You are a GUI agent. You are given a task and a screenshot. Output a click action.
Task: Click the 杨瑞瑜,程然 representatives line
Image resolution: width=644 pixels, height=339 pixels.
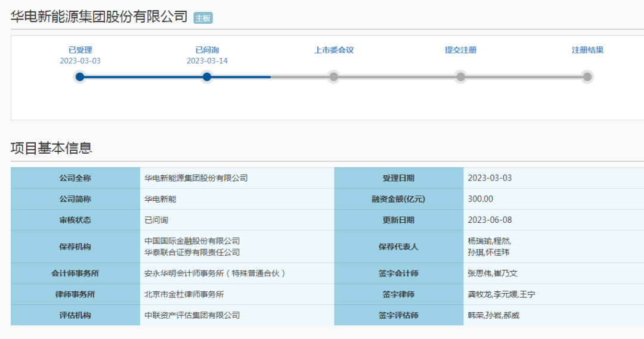click(x=489, y=241)
